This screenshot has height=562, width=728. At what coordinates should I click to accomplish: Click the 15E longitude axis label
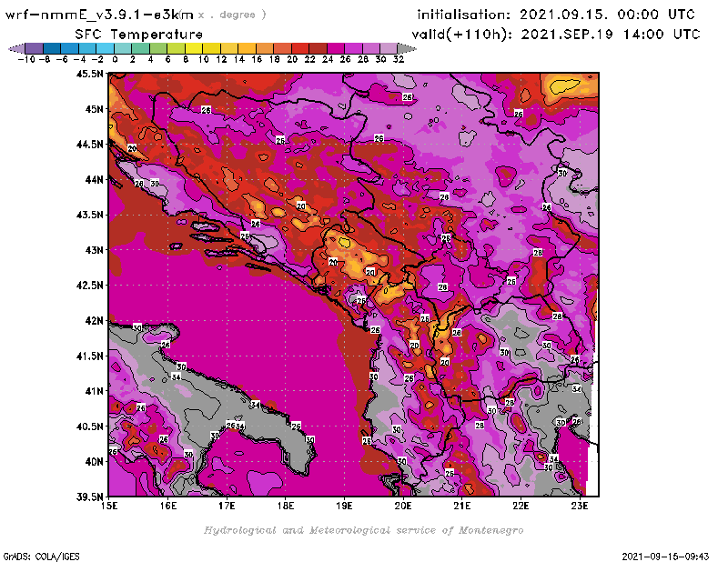(110, 506)
